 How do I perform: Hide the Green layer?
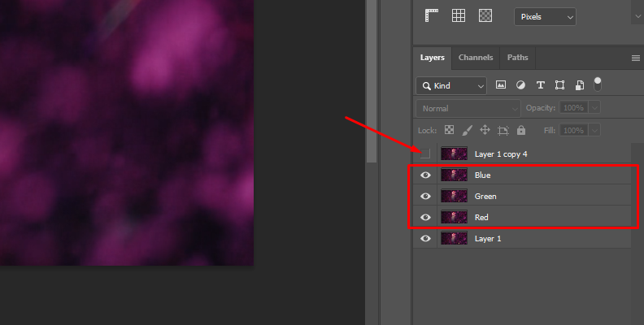click(425, 196)
